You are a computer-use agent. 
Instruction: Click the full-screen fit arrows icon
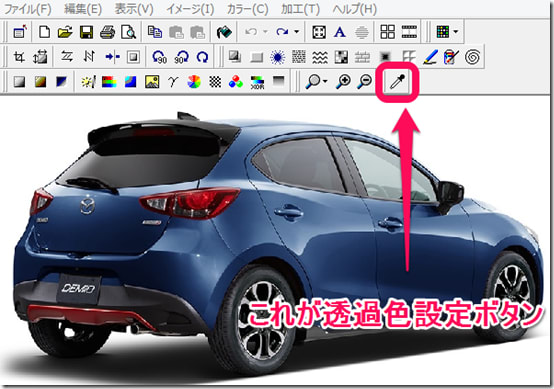[x=319, y=32]
